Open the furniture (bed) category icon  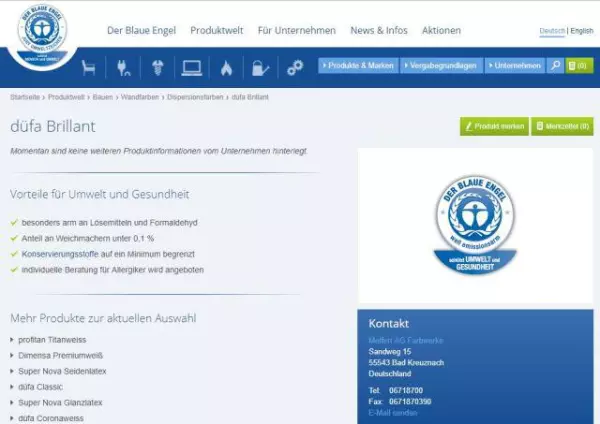coord(88,68)
